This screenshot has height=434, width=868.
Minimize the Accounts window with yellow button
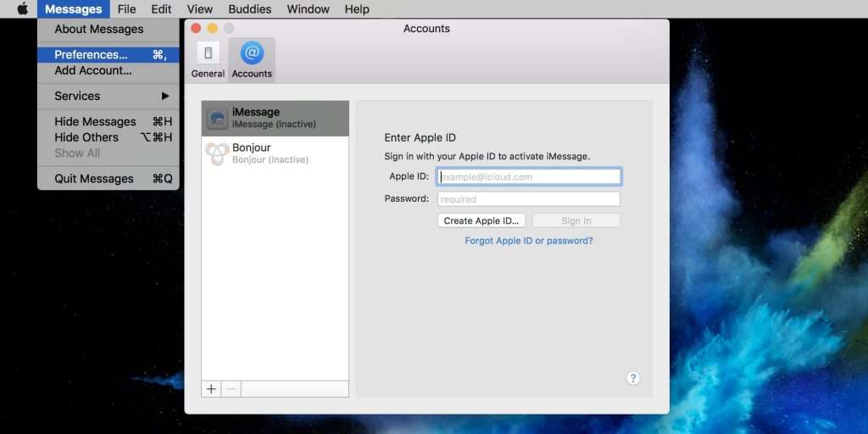[x=213, y=28]
